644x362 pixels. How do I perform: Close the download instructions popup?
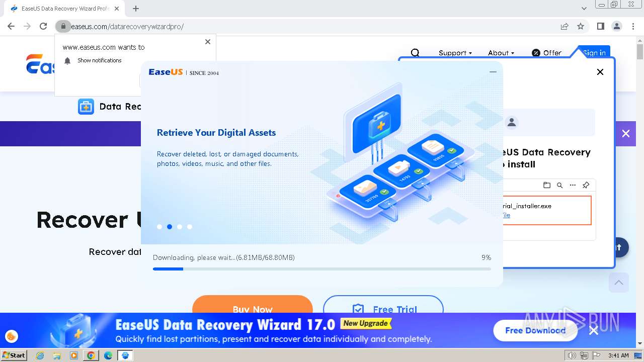click(x=600, y=72)
